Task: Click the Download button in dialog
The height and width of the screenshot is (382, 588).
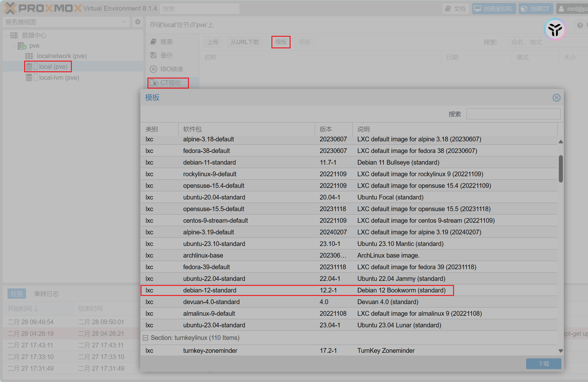Action: coord(543,364)
